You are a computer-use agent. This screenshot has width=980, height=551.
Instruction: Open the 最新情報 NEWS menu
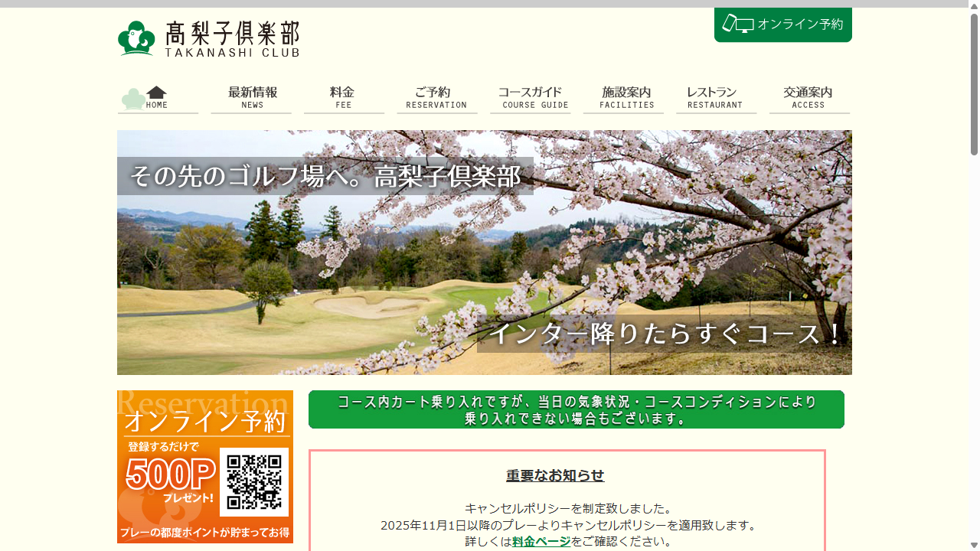pyautogui.click(x=251, y=99)
